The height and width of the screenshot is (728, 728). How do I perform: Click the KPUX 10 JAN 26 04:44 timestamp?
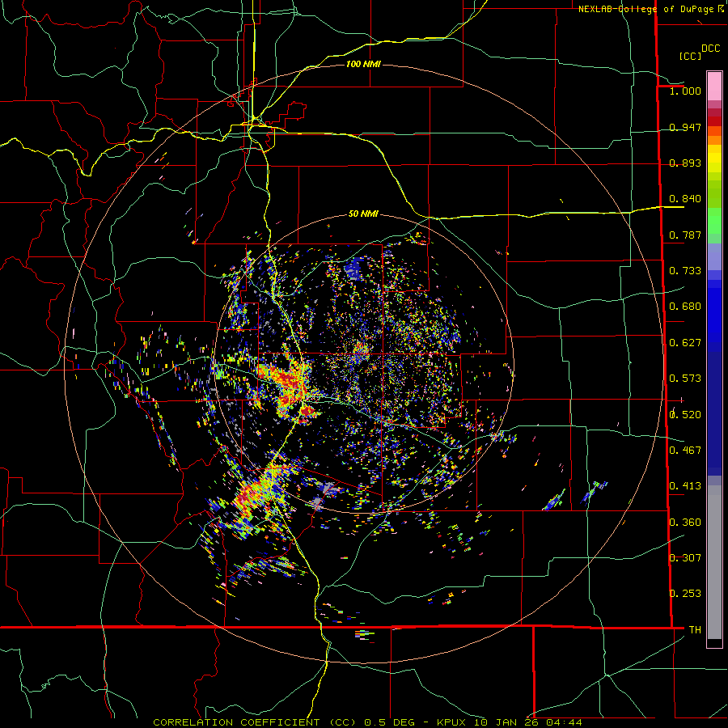(x=510, y=722)
